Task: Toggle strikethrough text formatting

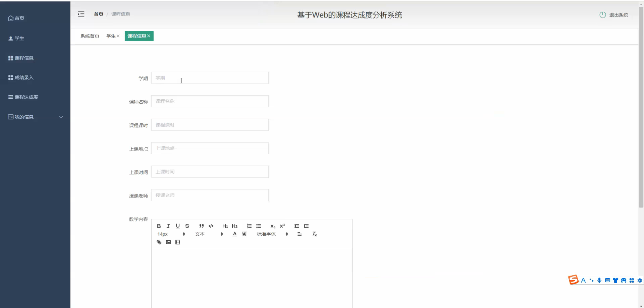Action: pyautogui.click(x=187, y=226)
